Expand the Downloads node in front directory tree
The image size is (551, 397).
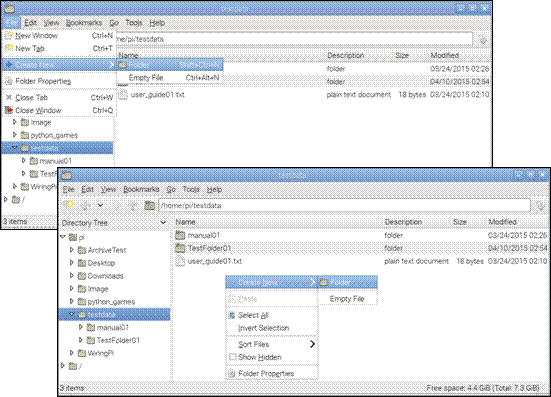[72, 276]
